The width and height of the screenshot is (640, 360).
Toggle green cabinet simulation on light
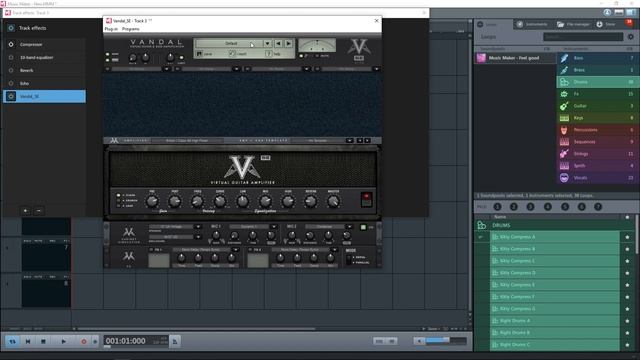(363, 227)
